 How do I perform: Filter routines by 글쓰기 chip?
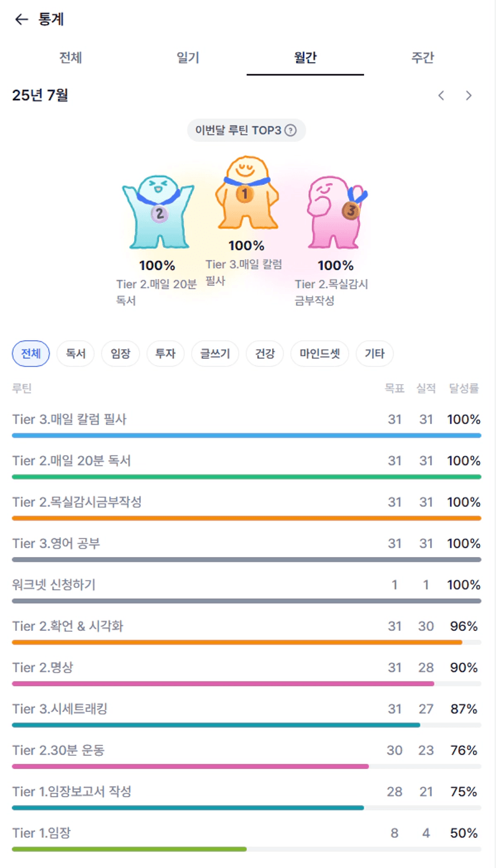point(215,354)
